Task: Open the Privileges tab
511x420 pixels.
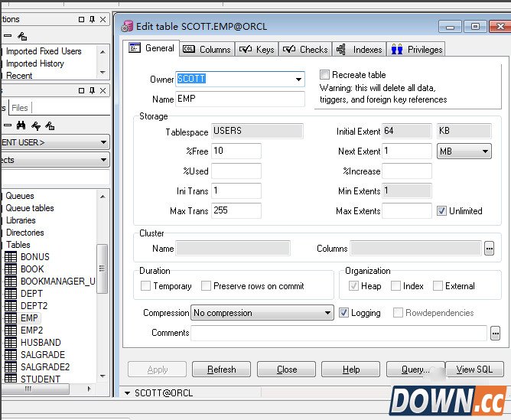Action: click(x=417, y=50)
